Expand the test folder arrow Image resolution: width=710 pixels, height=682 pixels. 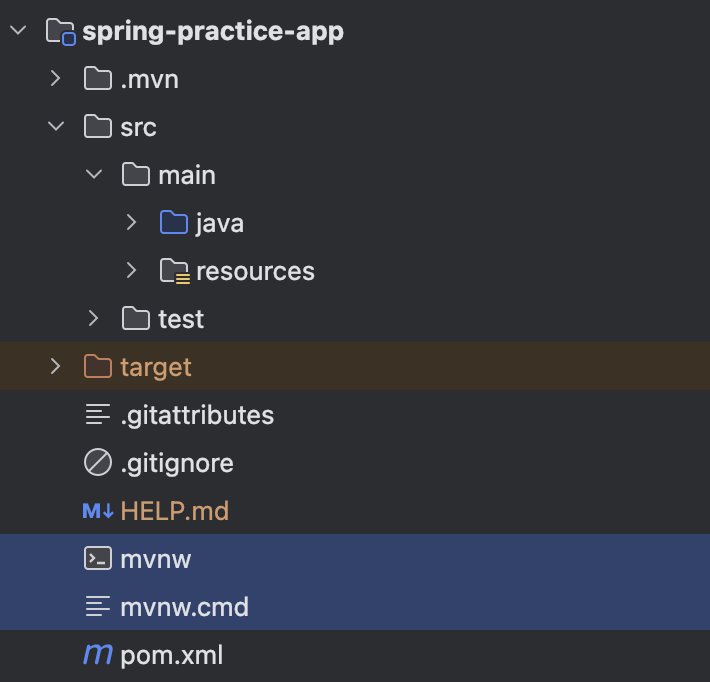coord(94,319)
